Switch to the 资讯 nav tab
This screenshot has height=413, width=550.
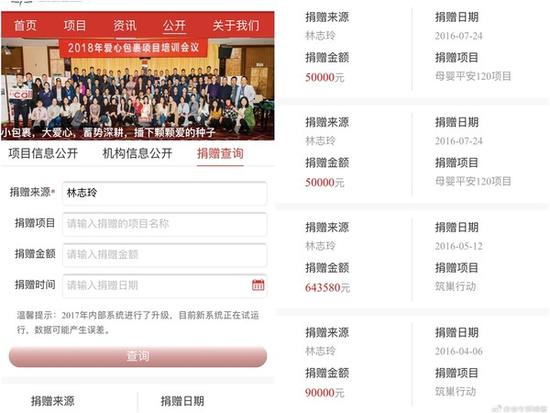(125, 26)
